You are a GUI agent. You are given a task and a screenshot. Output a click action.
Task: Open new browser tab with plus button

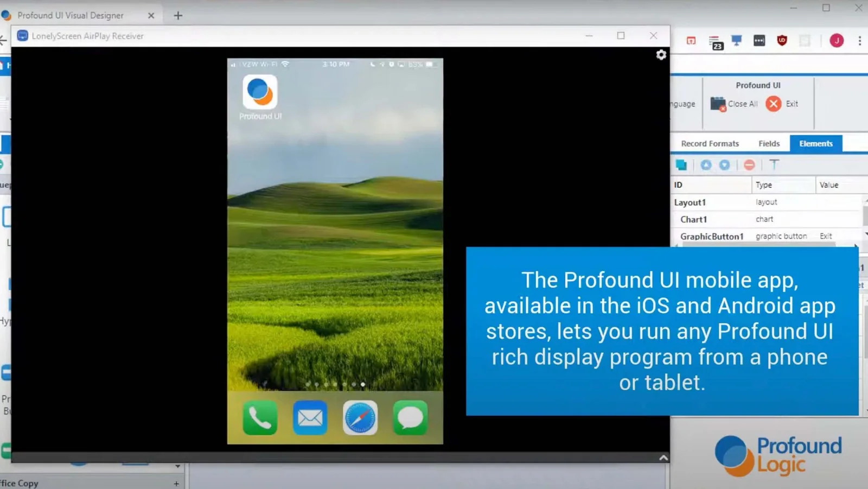click(x=178, y=15)
